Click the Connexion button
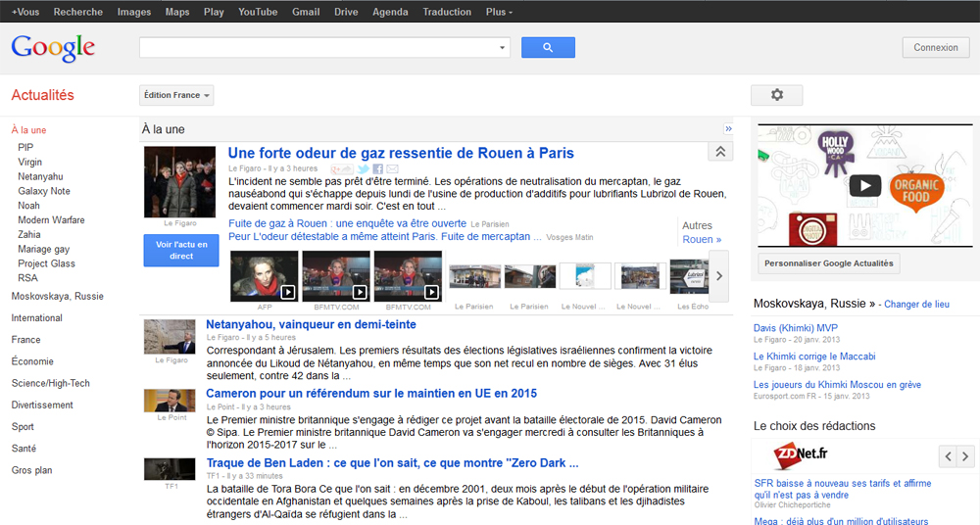Viewport: 980px width, 525px height. [x=935, y=47]
